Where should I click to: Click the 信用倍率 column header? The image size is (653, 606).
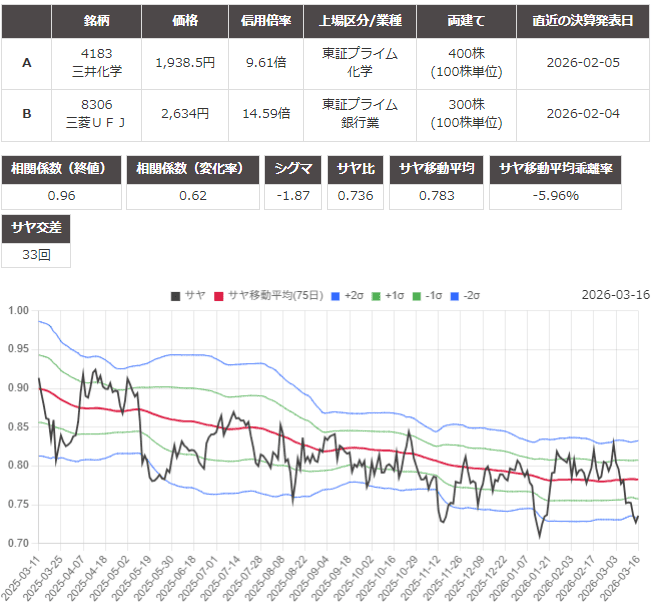265,20
